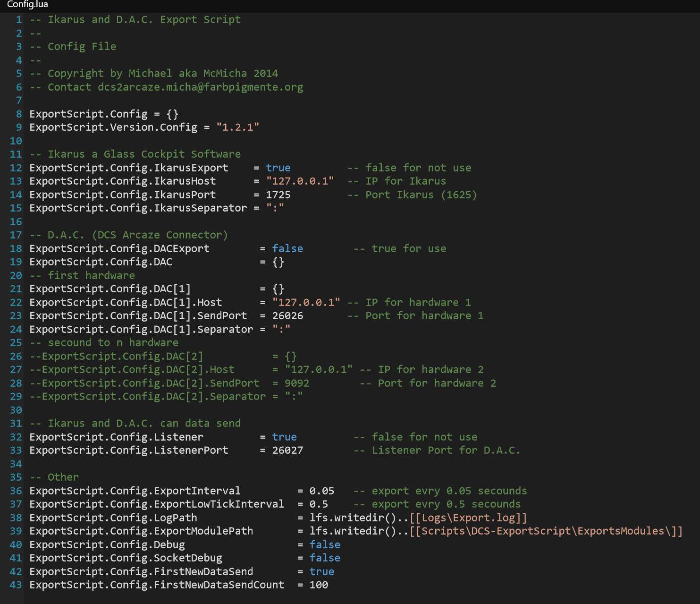
Task: Click the version string "1.2.1"
Action: click(x=238, y=128)
